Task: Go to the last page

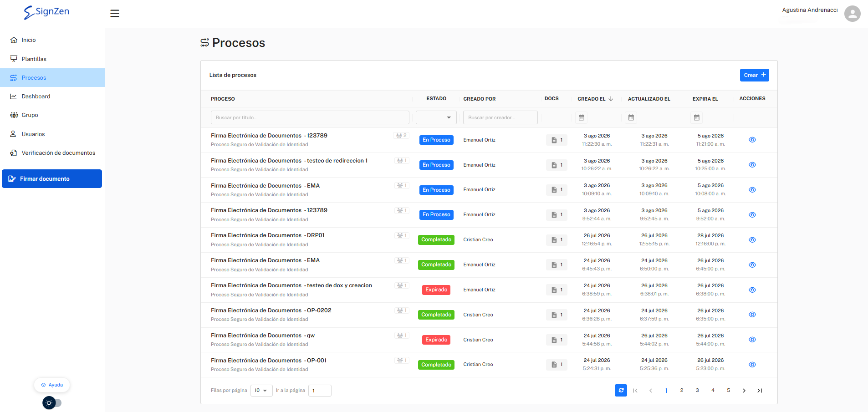Action: point(760,391)
